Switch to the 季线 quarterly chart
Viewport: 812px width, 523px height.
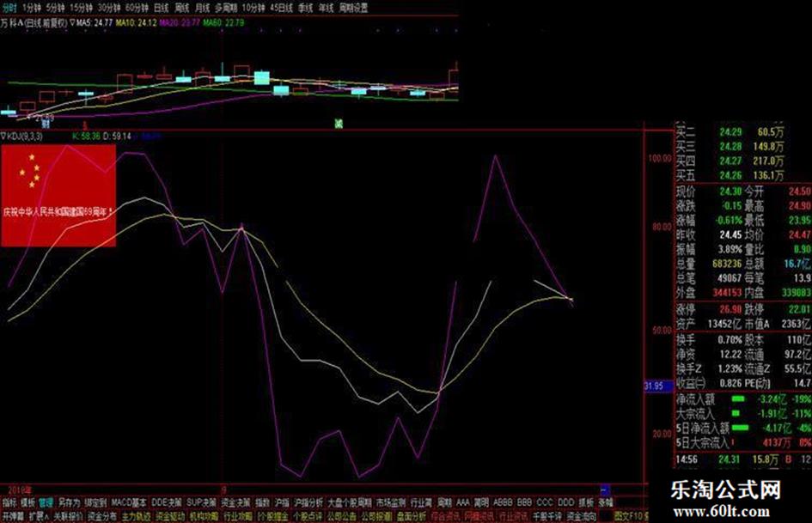(x=306, y=8)
